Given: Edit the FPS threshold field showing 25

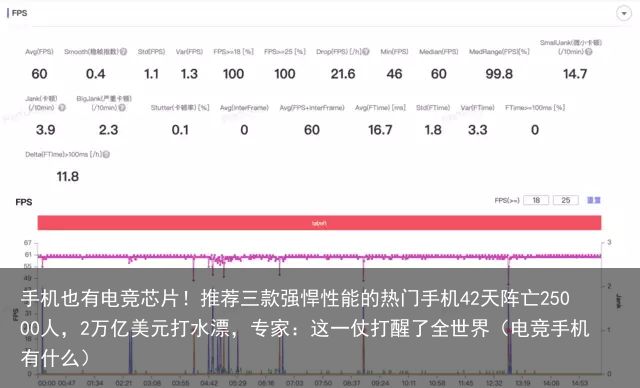Looking at the screenshot, I should (x=565, y=200).
